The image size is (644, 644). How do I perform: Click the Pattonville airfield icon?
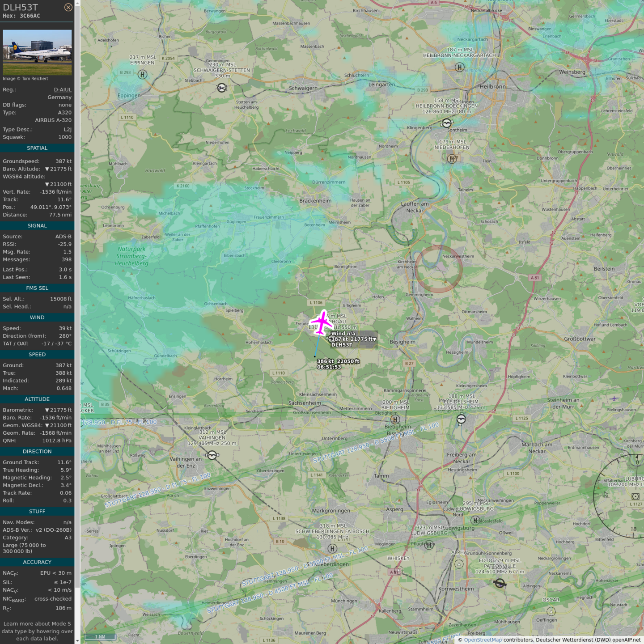tap(500, 583)
